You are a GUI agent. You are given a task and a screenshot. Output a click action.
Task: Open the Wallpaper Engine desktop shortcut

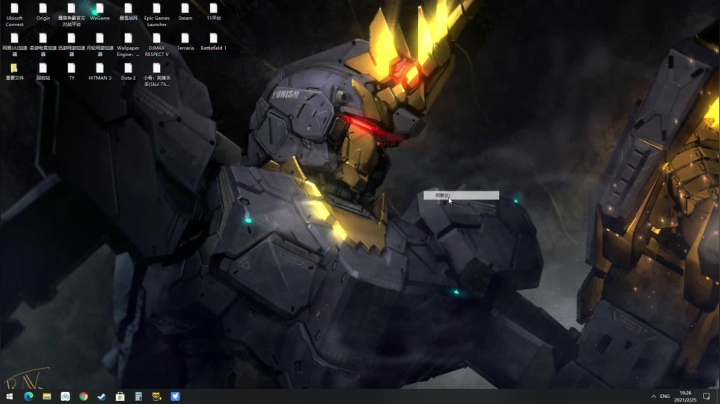point(128,45)
